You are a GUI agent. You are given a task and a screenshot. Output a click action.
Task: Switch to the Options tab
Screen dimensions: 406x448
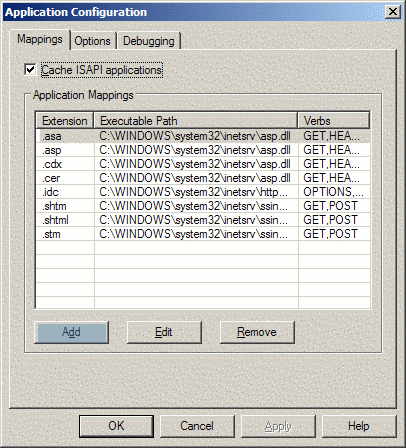(93, 41)
